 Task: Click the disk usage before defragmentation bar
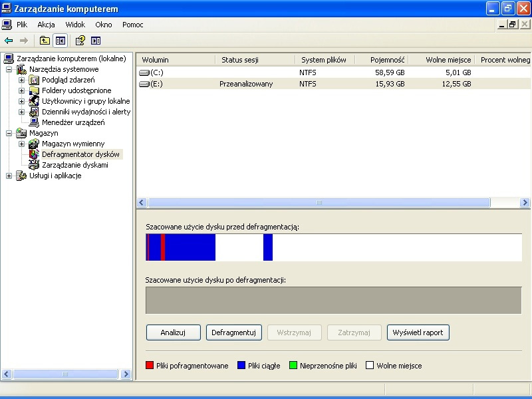pos(334,247)
